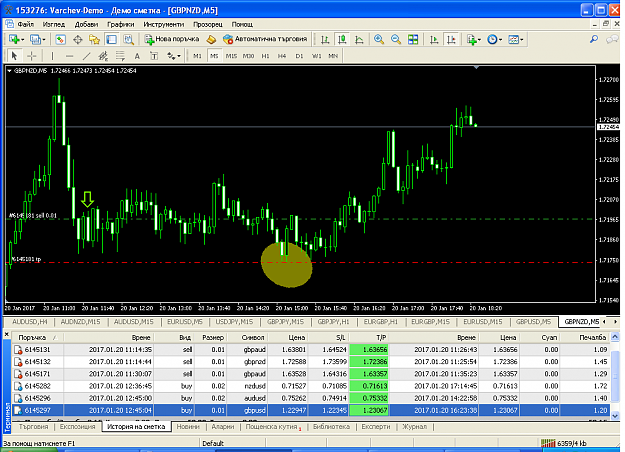Toggle chart shift icon
This screenshot has width=625, height=452.
point(451,39)
